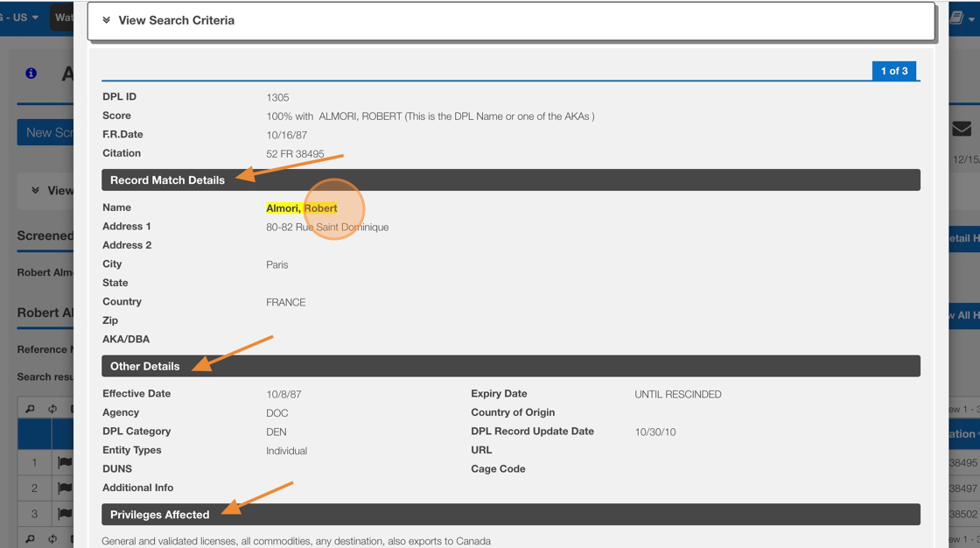
Task: Click row number 2 in background grid
Action: [x=34, y=488]
